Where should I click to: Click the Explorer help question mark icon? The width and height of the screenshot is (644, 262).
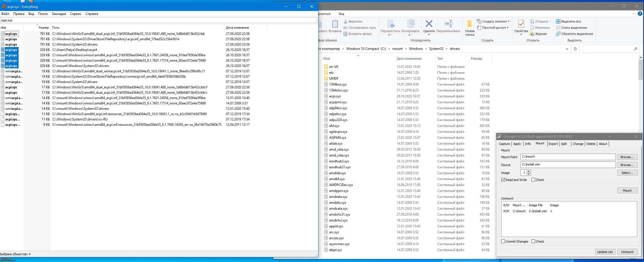640,14
